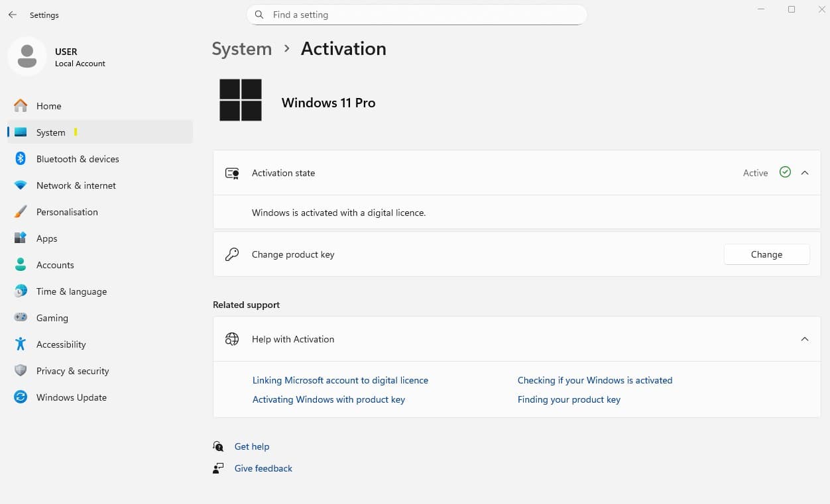Open Accounts settings
The image size is (830, 504).
pyautogui.click(x=55, y=265)
